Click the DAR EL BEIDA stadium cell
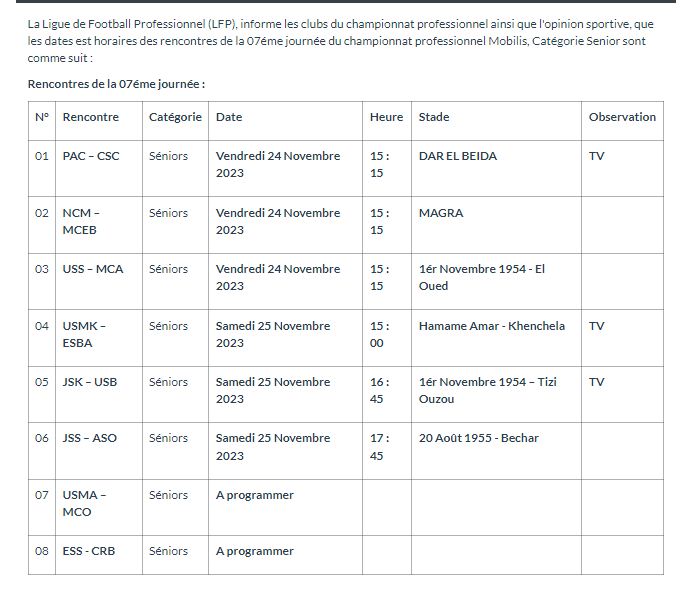This screenshot has height=596, width=696. [457, 156]
